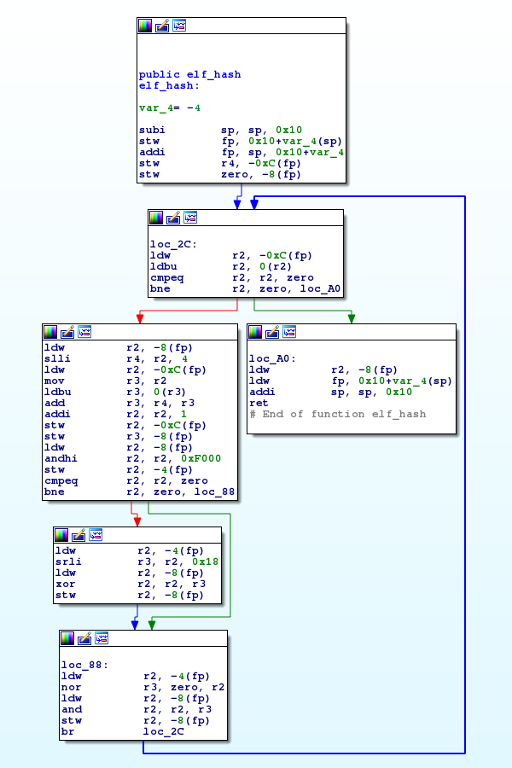Click the color icon on elf_hash node

coord(145,25)
